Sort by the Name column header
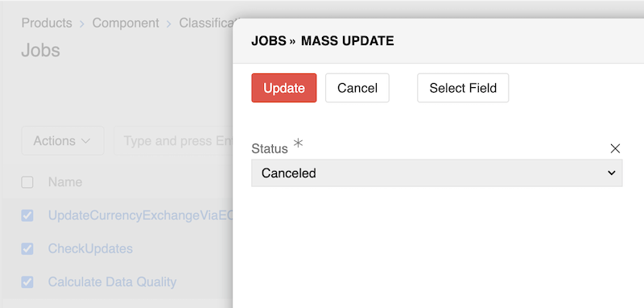Image resolution: width=644 pixels, height=308 pixels. (65, 181)
